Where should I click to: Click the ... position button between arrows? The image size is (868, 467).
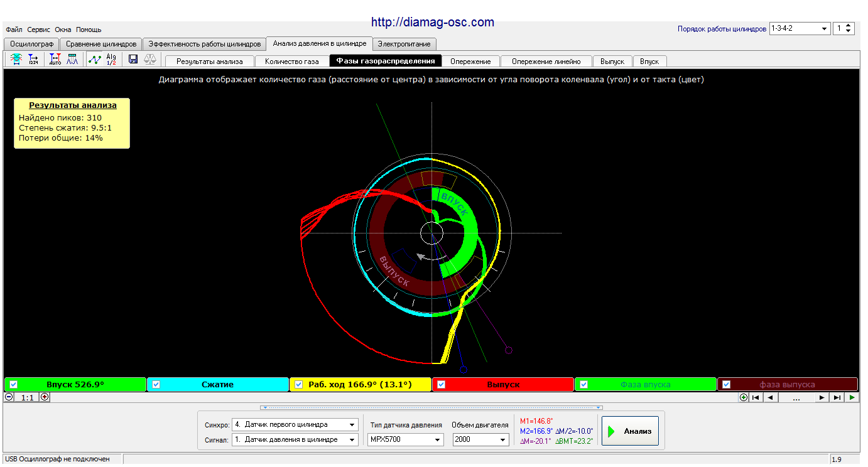coord(796,397)
